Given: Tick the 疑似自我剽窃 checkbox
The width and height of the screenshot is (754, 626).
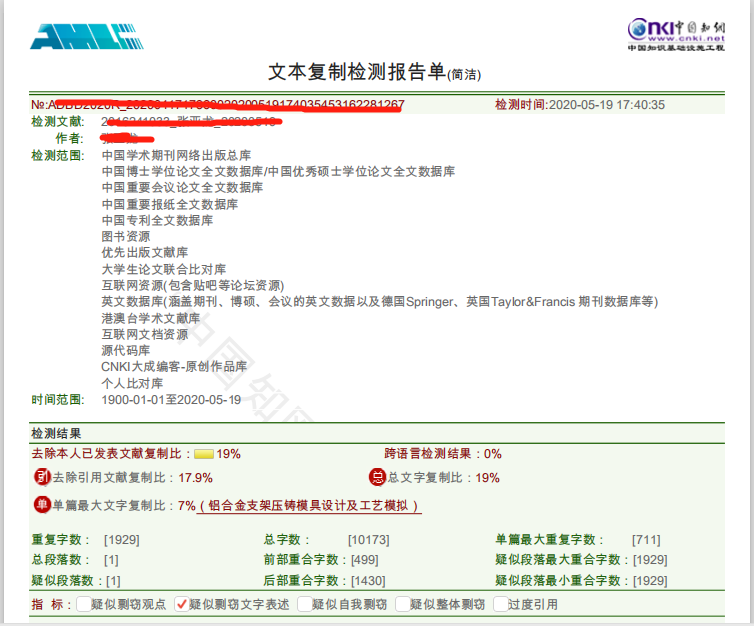Looking at the screenshot, I should (x=304, y=604).
